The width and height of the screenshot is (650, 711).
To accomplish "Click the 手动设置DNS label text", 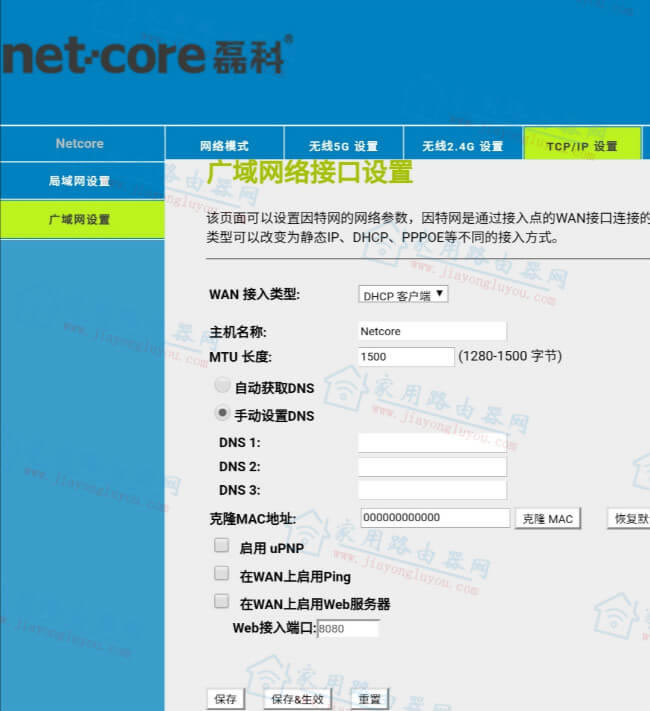I will coord(274,416).
